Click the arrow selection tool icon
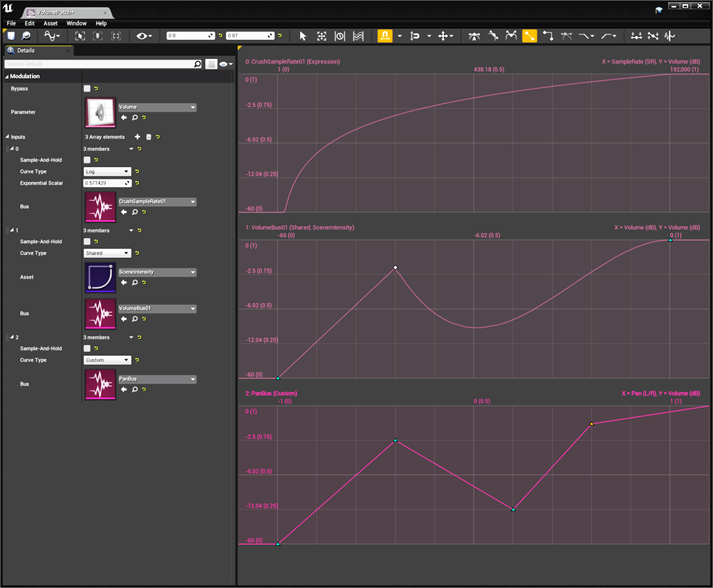713x588 pixels. click(x=303, y=36)
